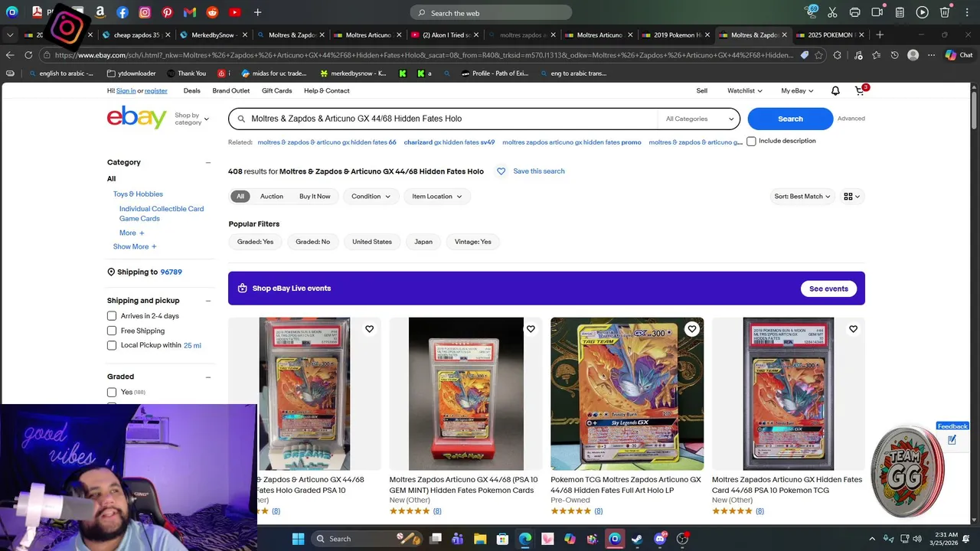Image resolution: width=980 pixels, height=551 pixels.
Task: Open Microsoft Edge from the taskbar
Action: pyautogui.click(x=524, y=539)
